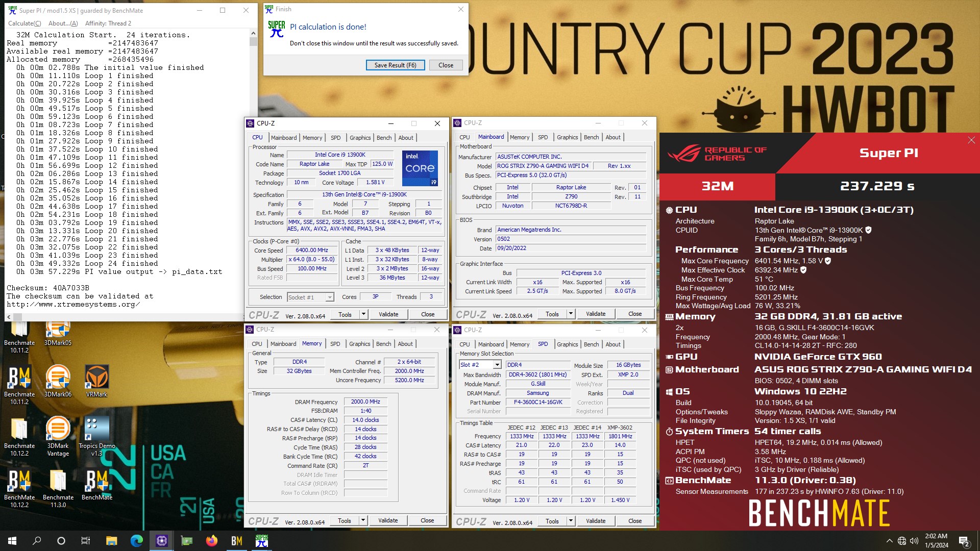Expand Tools dropdown arrow in CPU tab window
This screenshot has width=980, height=551.
pos(363,314)
